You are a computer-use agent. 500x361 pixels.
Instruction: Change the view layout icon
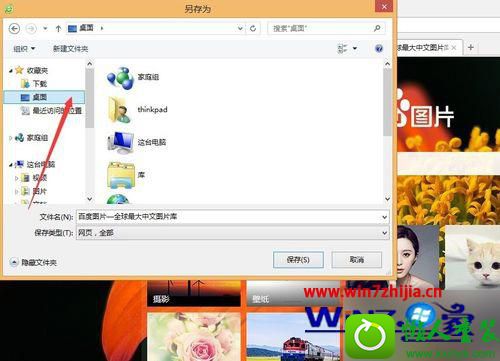tap(342, 49)
